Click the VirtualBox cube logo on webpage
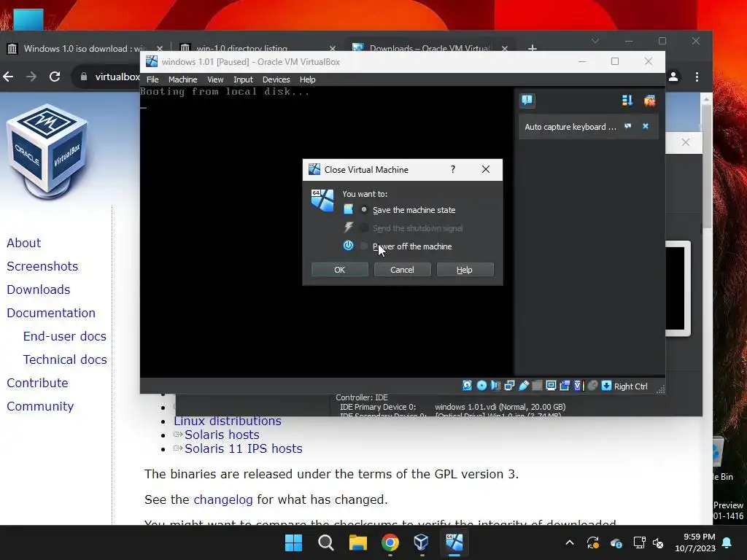The image size is (747, 560). pos(47,150)
